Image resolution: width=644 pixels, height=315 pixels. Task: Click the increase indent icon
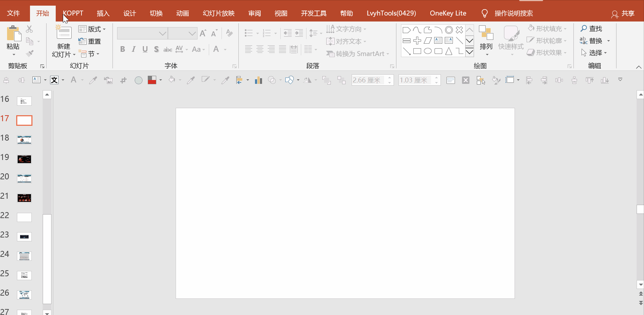click(x=299, y=33)
